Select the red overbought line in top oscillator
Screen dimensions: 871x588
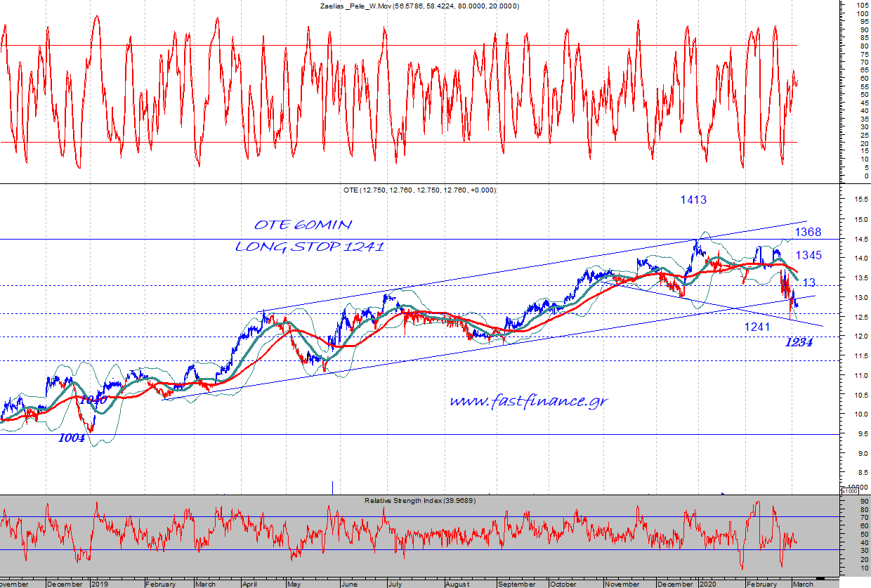pos(421,46)
